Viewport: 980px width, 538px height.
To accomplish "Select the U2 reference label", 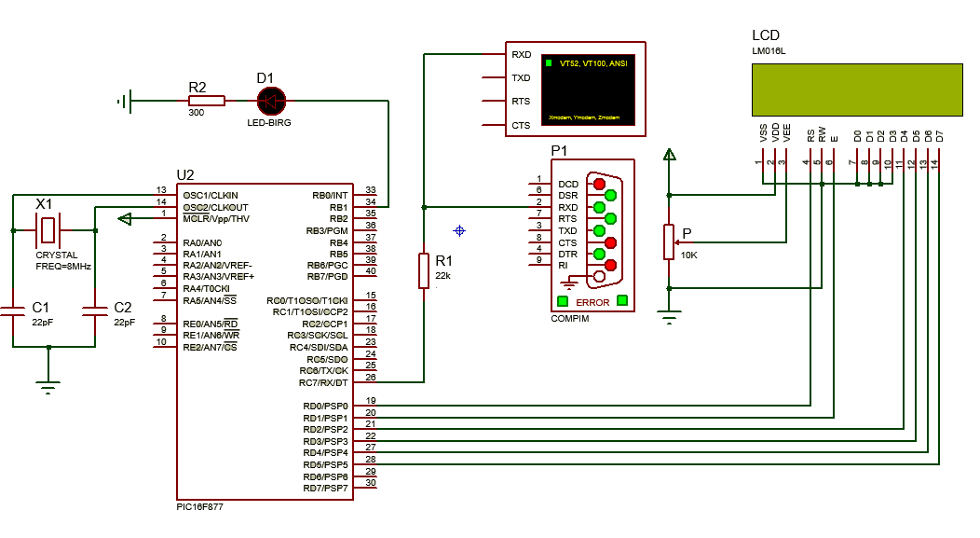I will (185, 174).
